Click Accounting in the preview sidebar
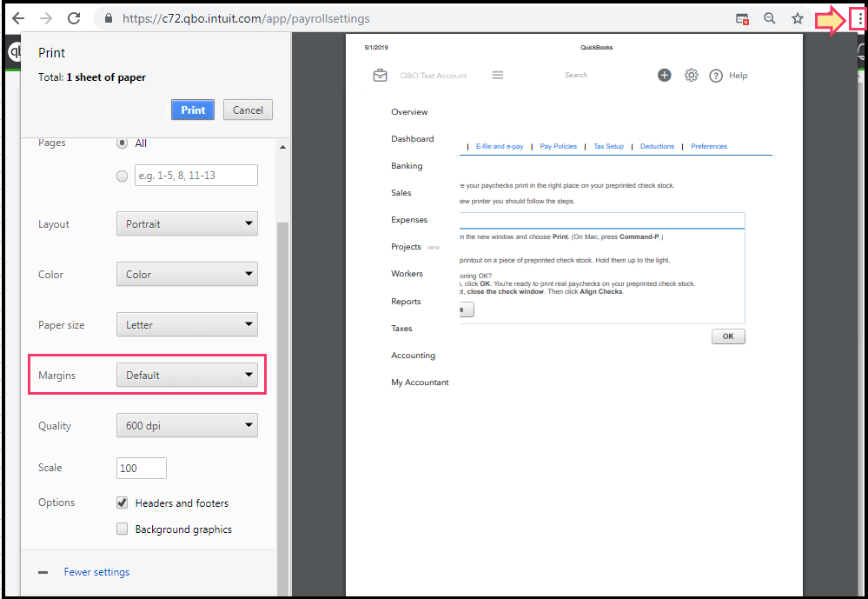Screen dimensions: 868x599 tap(413, 356)
